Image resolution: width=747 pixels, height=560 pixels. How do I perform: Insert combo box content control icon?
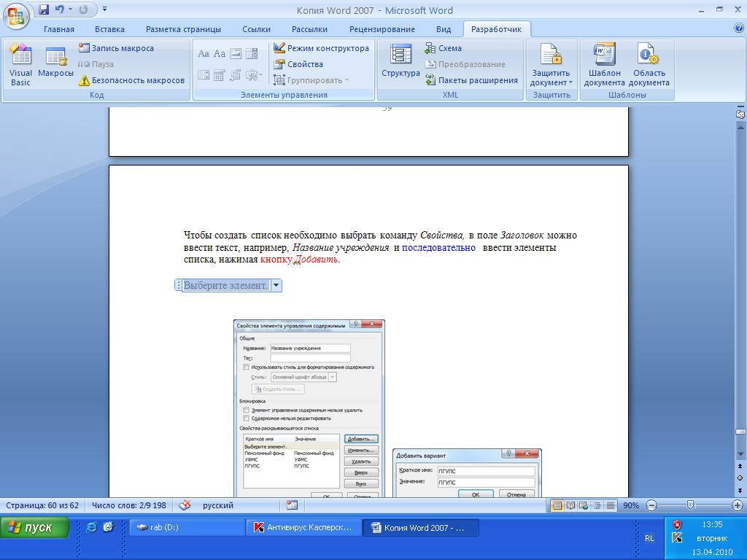[x=252, y=53]
